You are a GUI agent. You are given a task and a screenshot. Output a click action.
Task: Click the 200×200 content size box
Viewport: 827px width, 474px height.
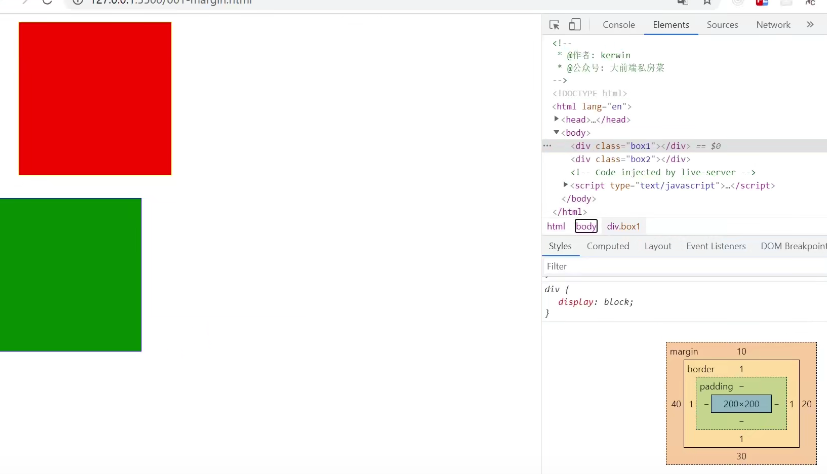741,403
